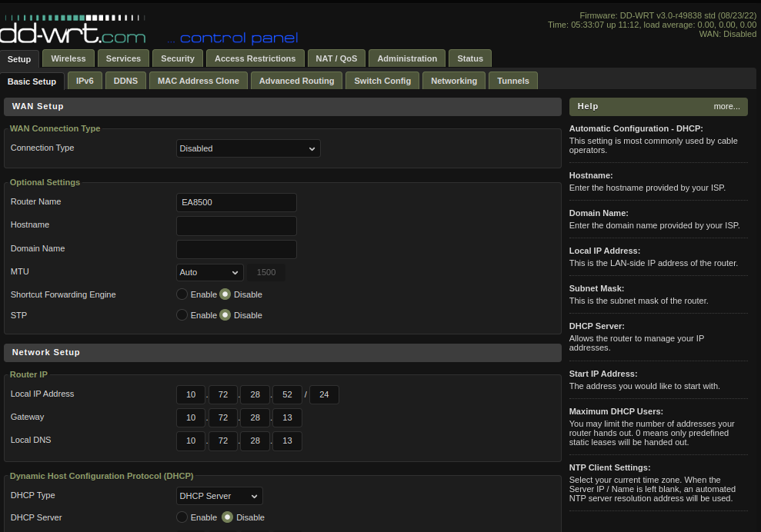Enable the DHCP Server option
Image resolution: width=761 pixels, height=532 pixels.
pos(182,517)
